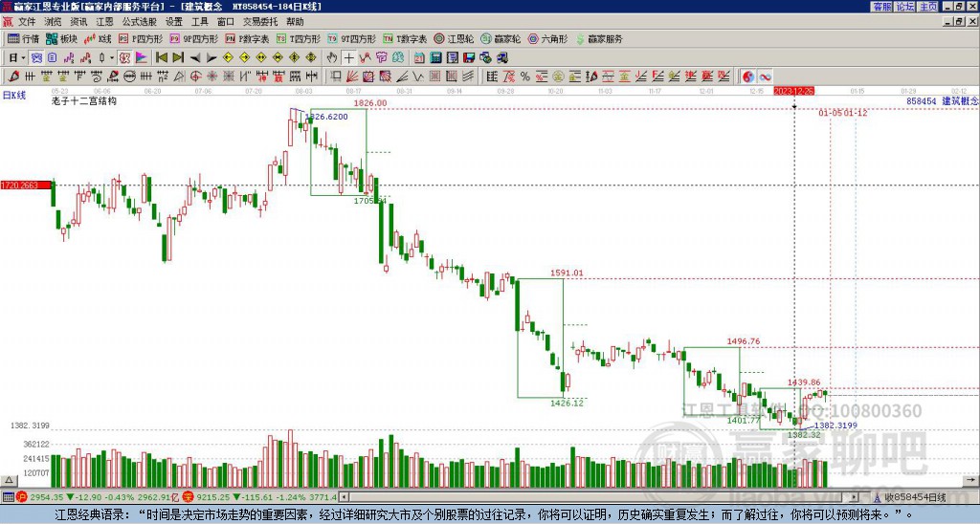Jump to first bar with green skip-back icon
The width and height of the screenshot is (980, 524).
coord(161,57)
